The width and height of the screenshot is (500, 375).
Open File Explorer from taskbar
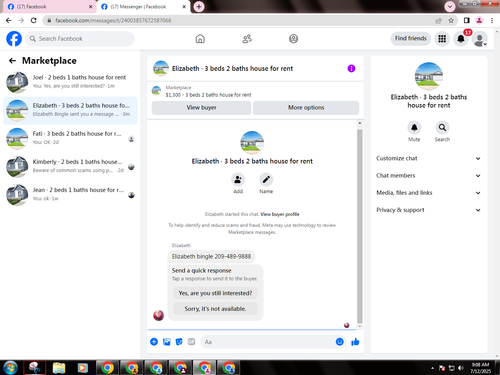pyautogui.click(x=59, y=368)
